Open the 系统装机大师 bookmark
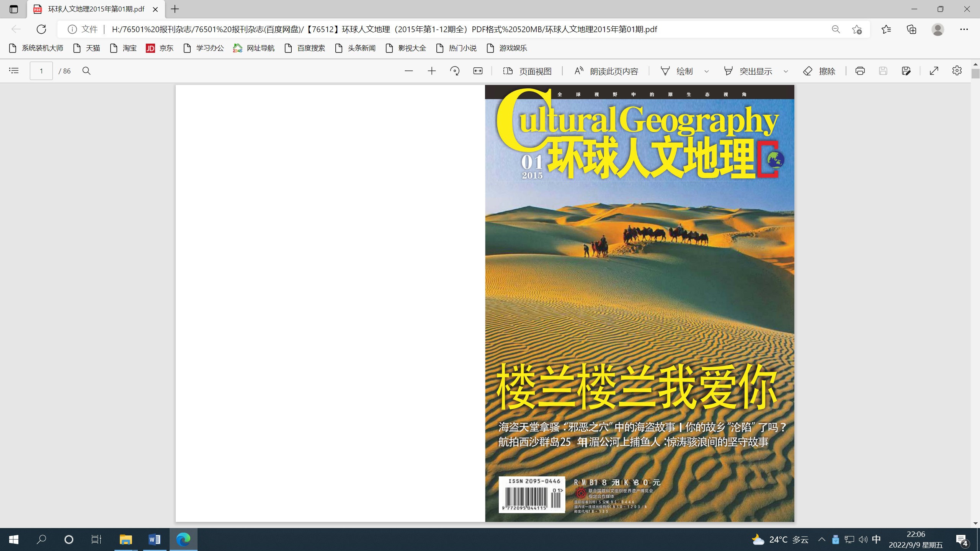The image size is (980, 551). click(36, 48)
